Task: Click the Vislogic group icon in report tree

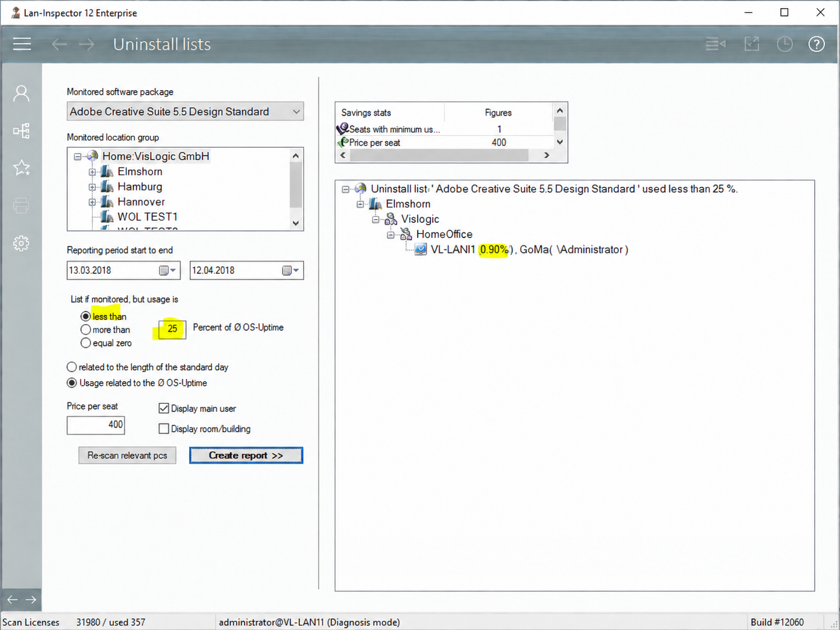Action: [x=391, y=219]
